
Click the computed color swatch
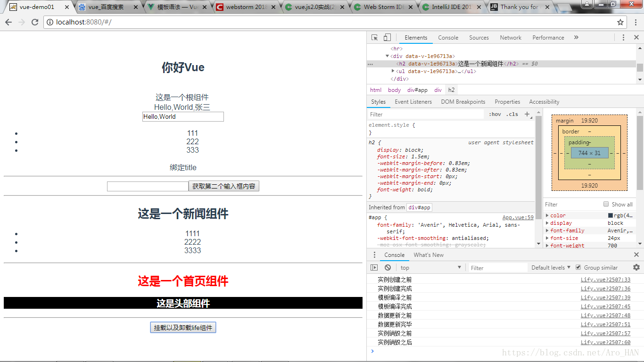point(611,215)
